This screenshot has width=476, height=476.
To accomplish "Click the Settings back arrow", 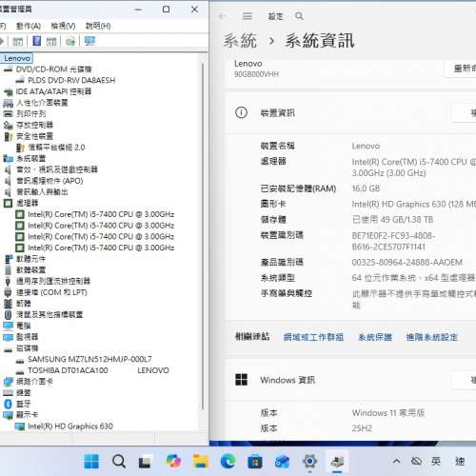I will [223, 16].
